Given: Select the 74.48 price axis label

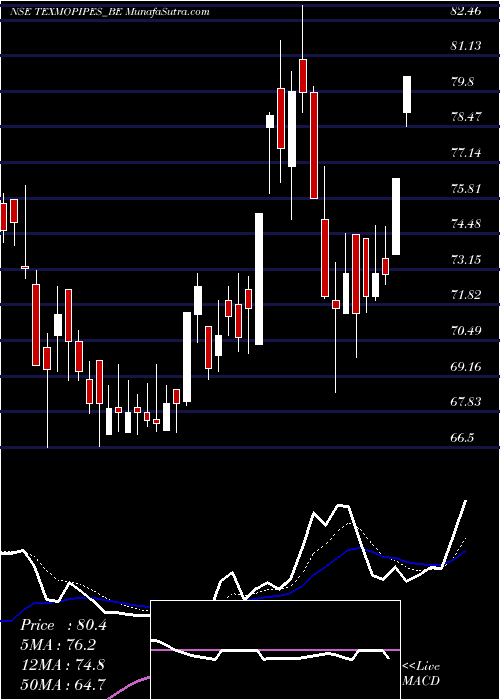Looking at the screenshot, I should click(466, 224).
